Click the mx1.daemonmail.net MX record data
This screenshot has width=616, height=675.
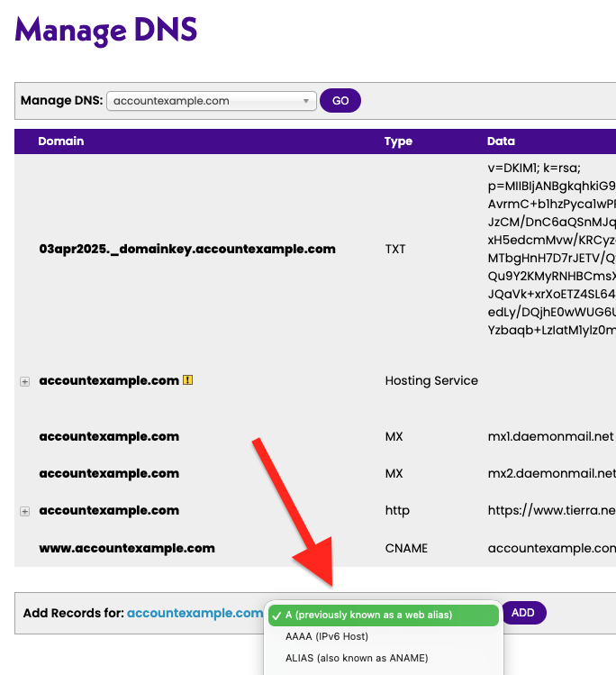click(x=550, y=436)
